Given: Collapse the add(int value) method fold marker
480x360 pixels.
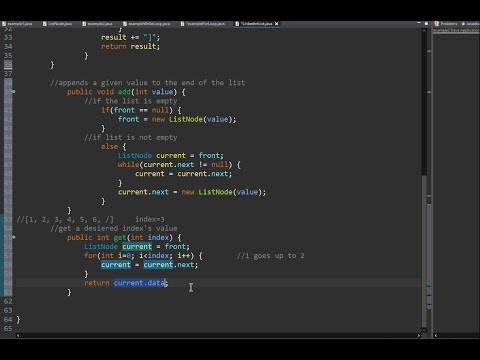Looking at the screenshot, I should click(x=14, y=91).
